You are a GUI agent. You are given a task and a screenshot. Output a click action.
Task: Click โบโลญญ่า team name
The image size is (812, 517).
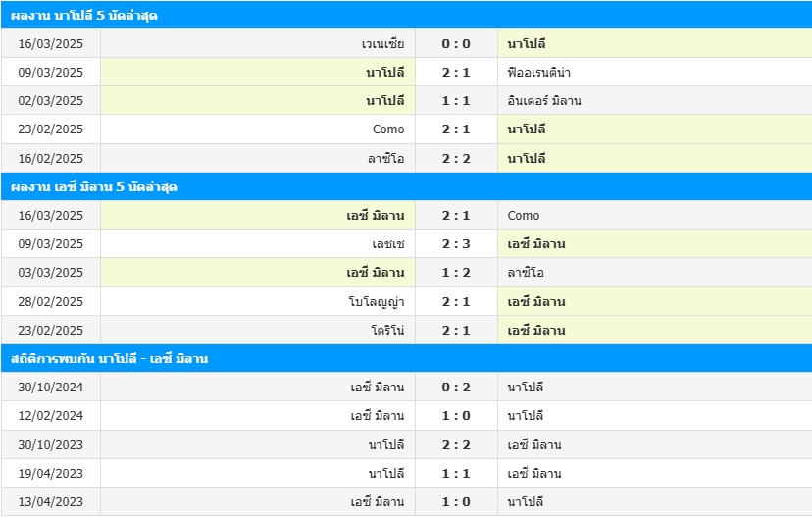(377, 301)
